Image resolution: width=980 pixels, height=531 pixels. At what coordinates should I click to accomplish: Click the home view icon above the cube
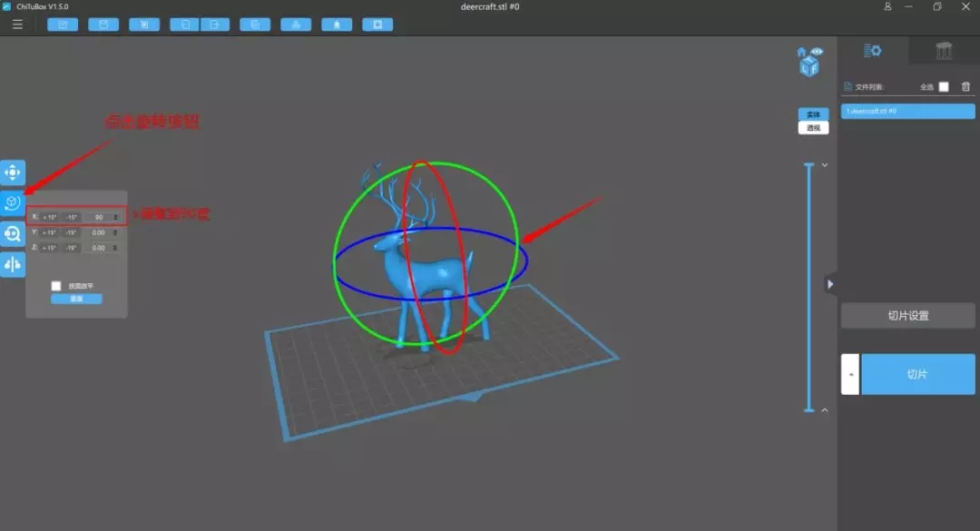pos(801,52)
